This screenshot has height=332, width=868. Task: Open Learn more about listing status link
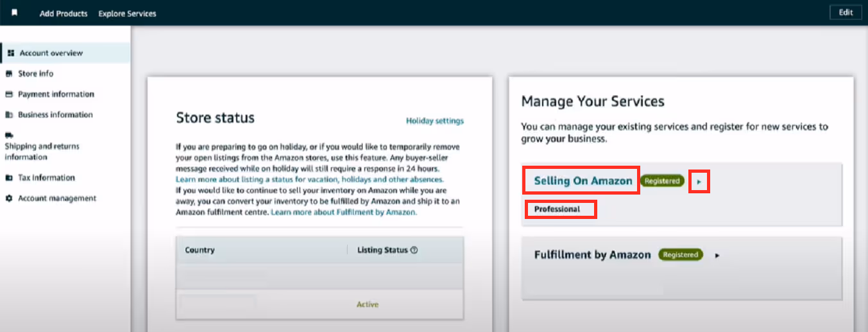pyautogui.click(x=310, y=179)
